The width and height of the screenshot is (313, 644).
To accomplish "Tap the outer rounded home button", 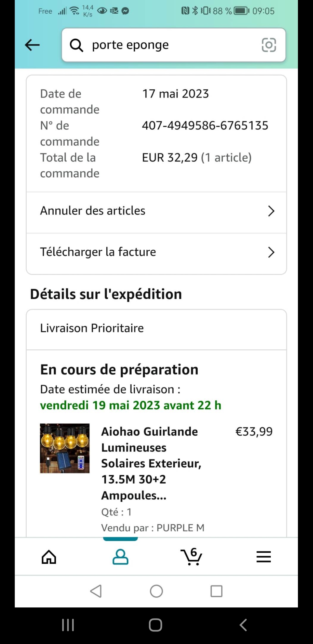I will (x=156, y=625).
